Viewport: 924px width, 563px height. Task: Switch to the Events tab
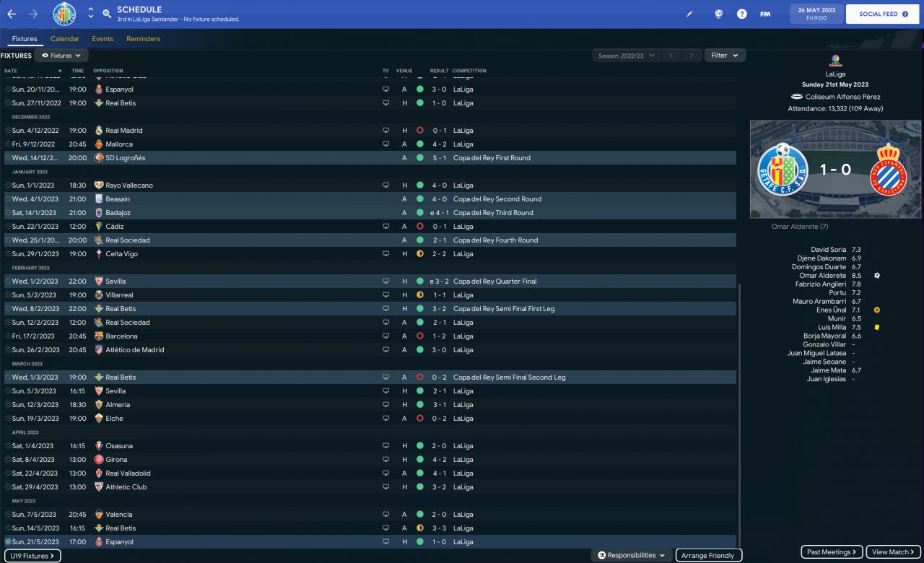coord(103,39)
